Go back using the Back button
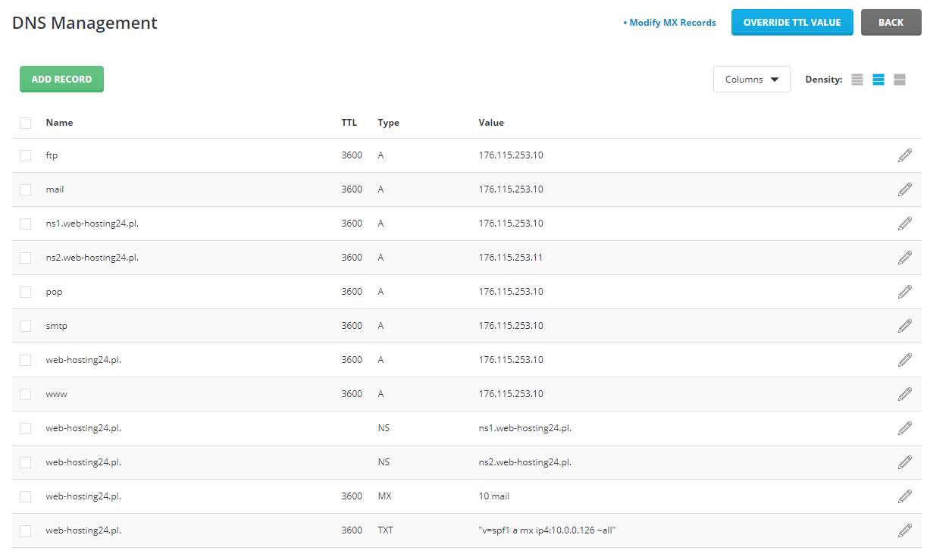 tap(891, 23)
